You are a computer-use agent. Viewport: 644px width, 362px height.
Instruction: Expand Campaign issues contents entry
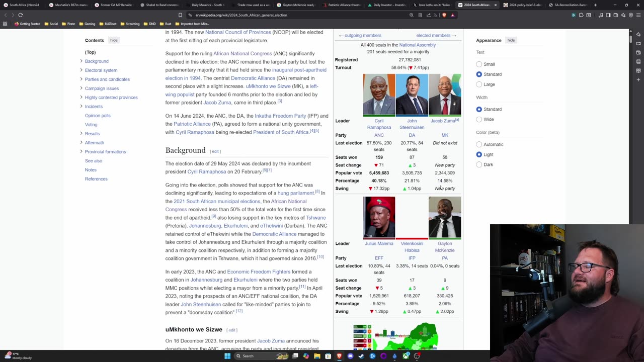click(x=81, y=88)
